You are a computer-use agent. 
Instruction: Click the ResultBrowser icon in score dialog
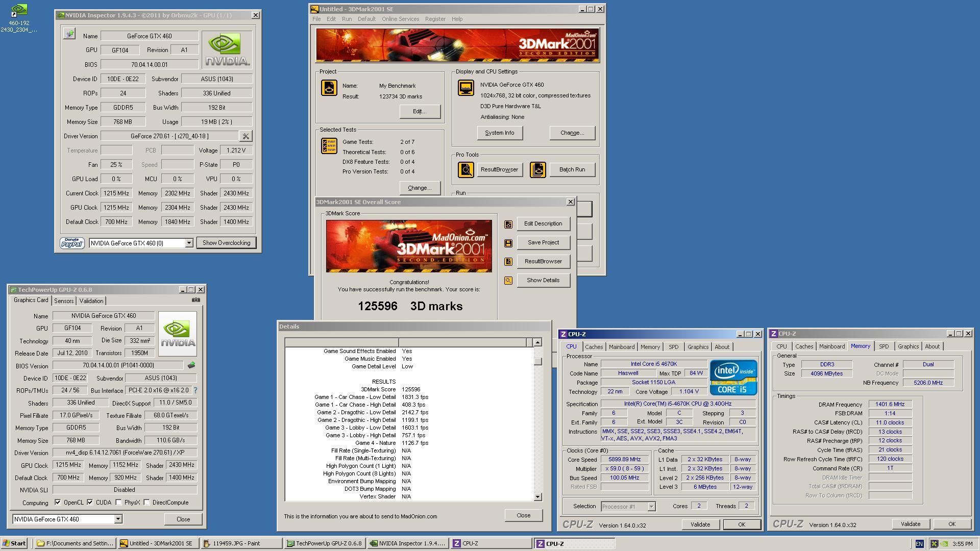(508, 262)
